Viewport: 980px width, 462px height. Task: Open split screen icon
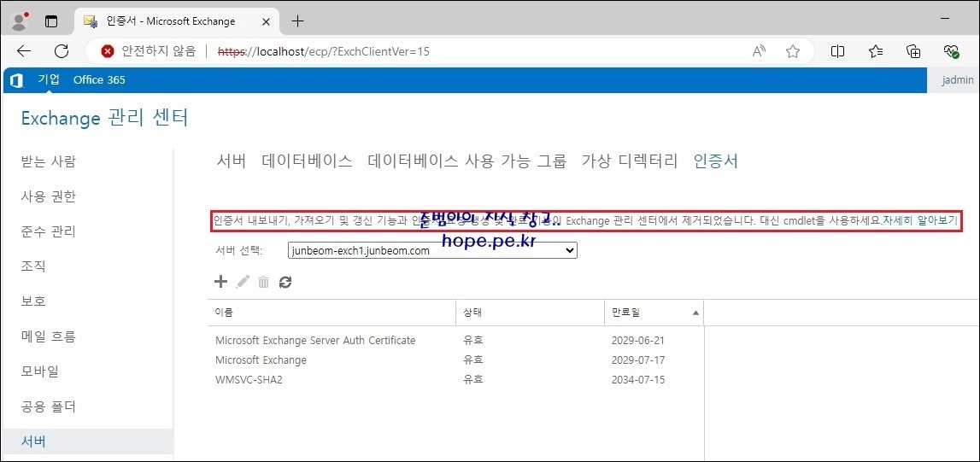(x=837, y=51)
